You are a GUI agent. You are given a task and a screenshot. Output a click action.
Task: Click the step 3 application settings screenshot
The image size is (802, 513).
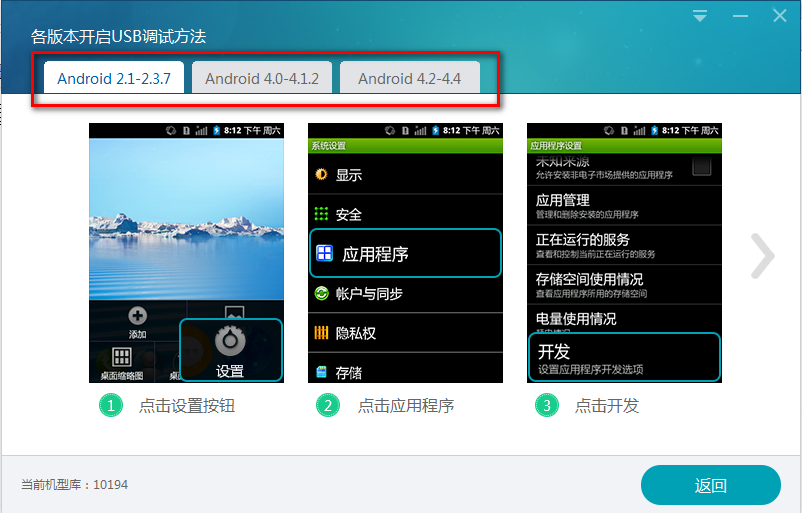click(624, 253)
